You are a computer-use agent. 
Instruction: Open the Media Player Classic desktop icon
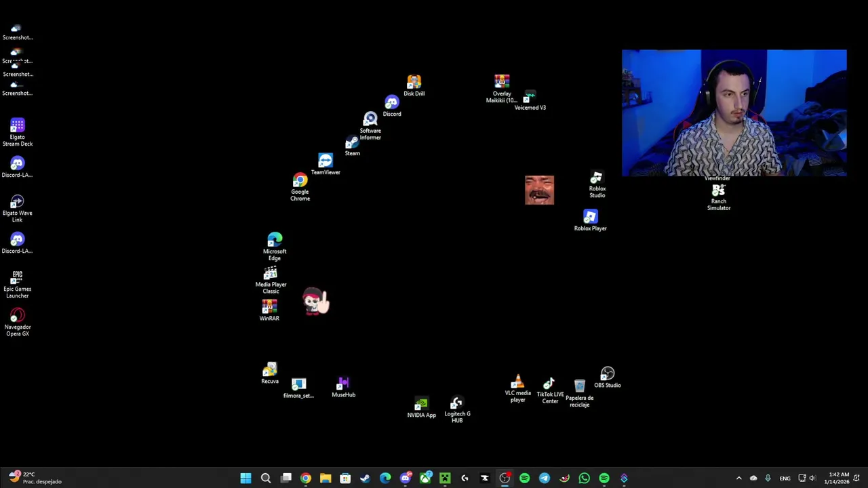[x=271, y=281]
